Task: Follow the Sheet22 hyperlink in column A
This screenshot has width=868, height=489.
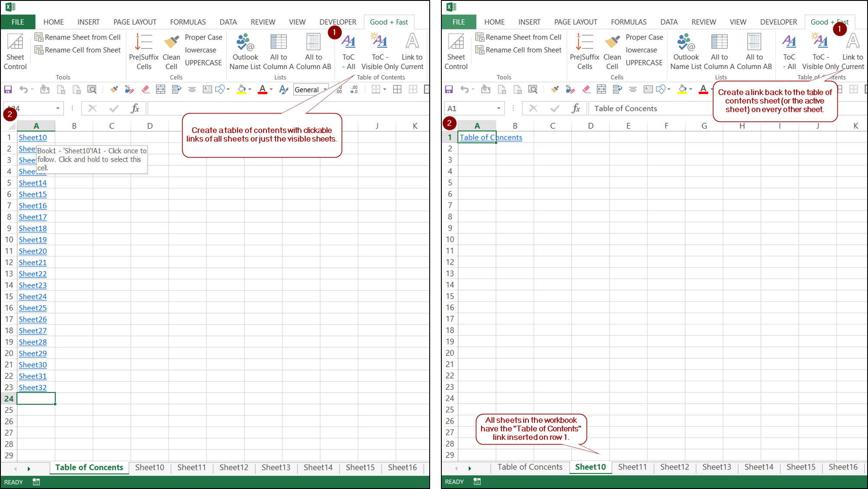Action: point(32,274)
